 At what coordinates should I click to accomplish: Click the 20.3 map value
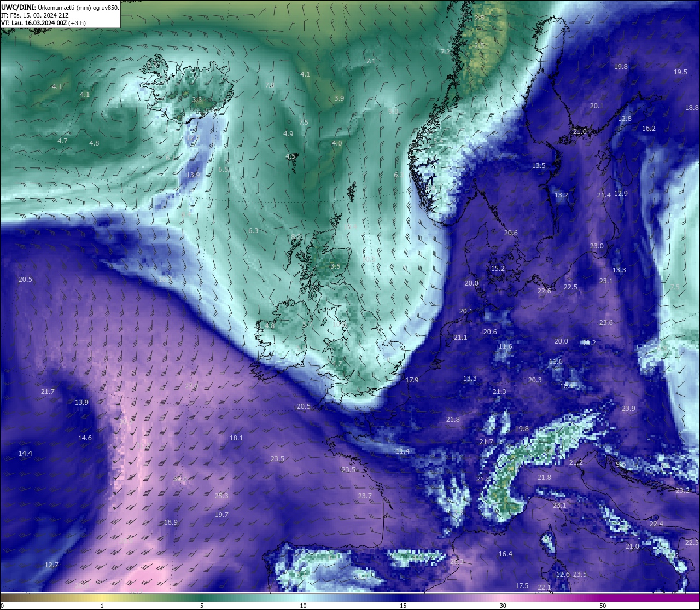tap(535, 380)
